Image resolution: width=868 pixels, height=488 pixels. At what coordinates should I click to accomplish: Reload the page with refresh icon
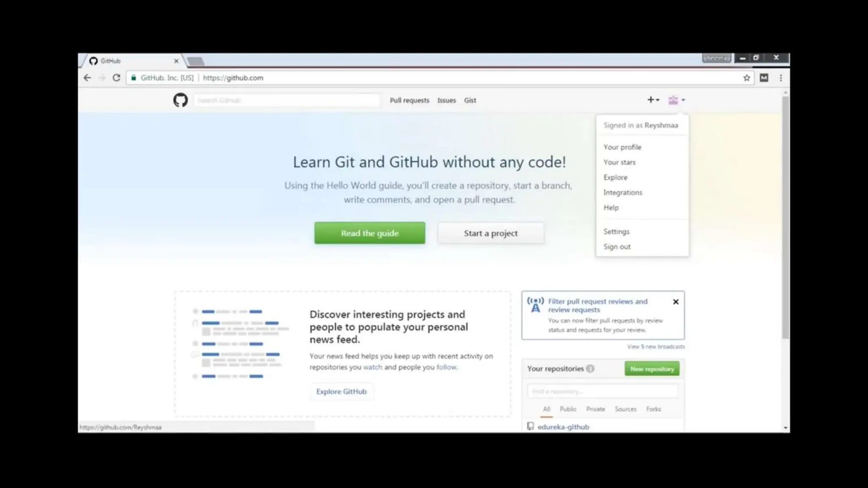116,78
